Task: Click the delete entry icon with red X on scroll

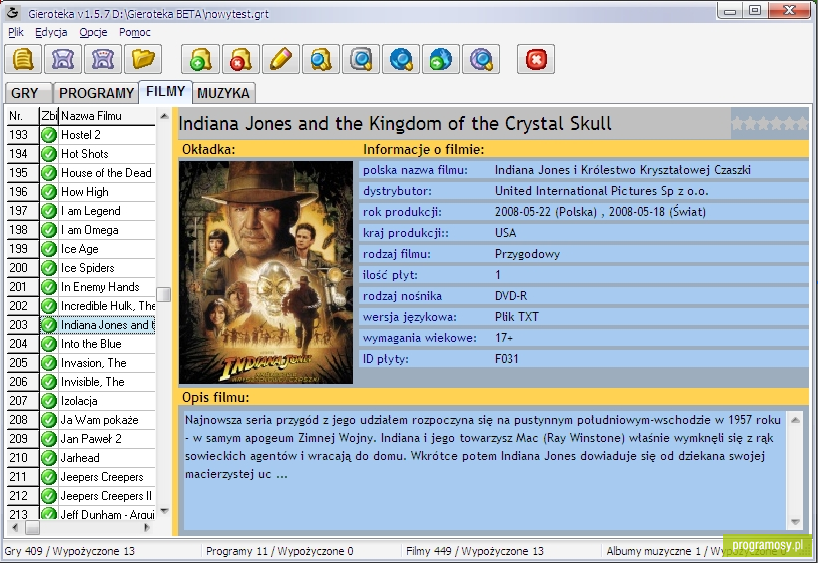Action: coord(240,59)
